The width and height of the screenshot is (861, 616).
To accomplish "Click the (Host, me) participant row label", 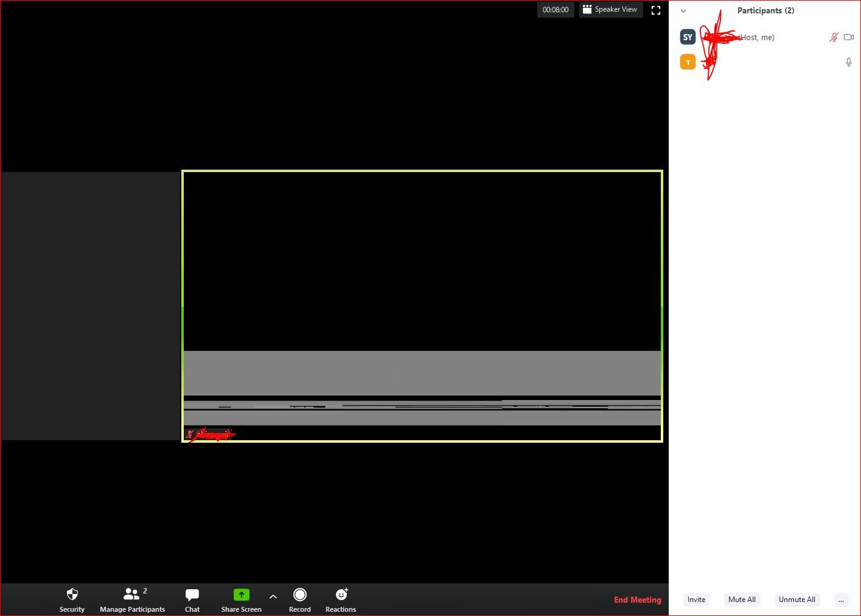I will 756,37.
